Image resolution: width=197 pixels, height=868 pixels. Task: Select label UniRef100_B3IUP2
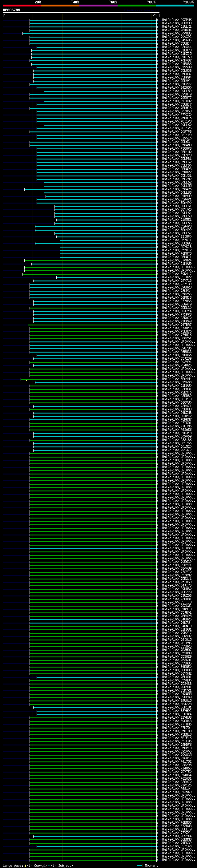(x=176, y=277)
